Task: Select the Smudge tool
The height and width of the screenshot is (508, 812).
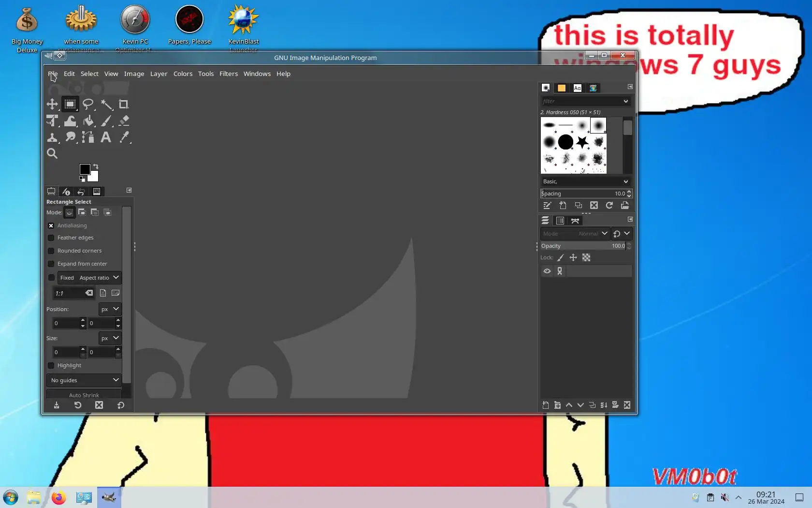Action: click(70, 137)
